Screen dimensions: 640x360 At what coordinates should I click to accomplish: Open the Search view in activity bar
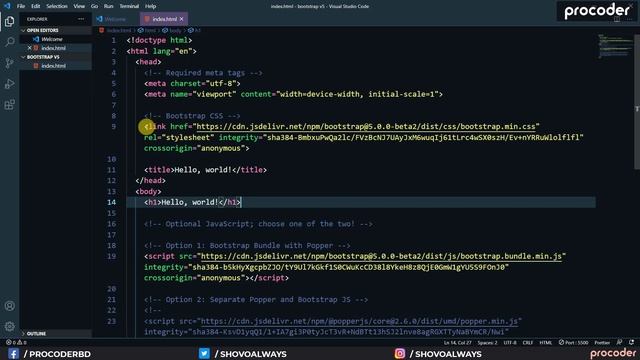[9, 42]
